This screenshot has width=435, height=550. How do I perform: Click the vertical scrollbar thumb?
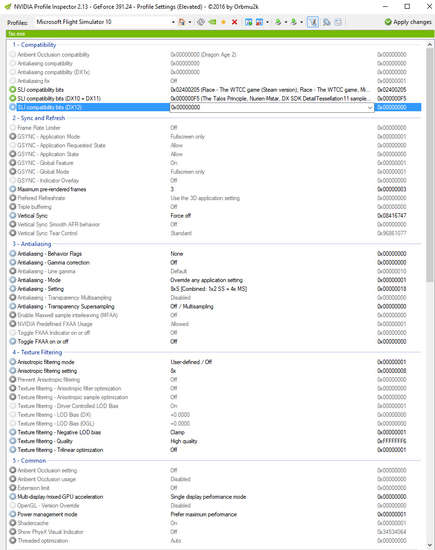(429, 165)
